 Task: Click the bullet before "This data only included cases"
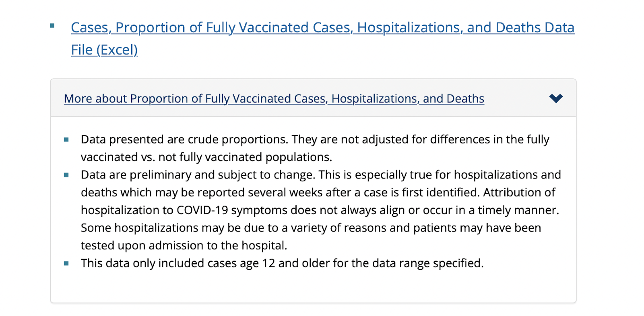tap(66, 264)
